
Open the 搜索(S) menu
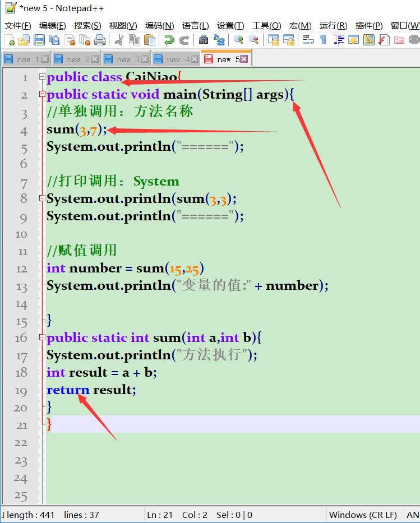click(87, 26)
